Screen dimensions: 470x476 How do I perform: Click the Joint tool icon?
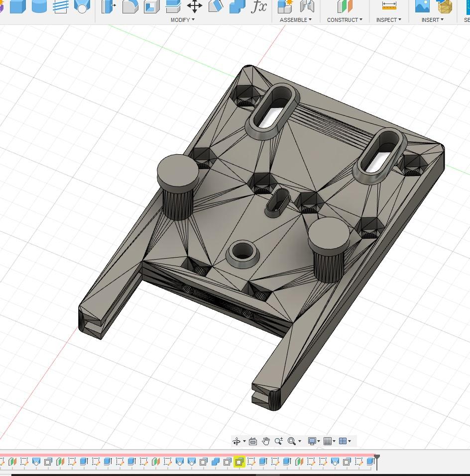307,6
